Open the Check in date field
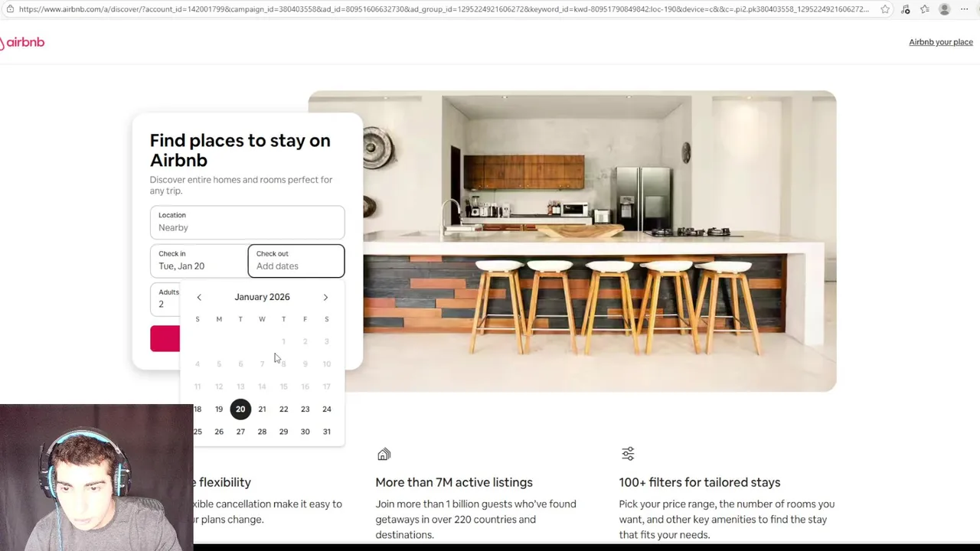The width and height of the screenshot is (980, 551). click(x=198, y=260)
